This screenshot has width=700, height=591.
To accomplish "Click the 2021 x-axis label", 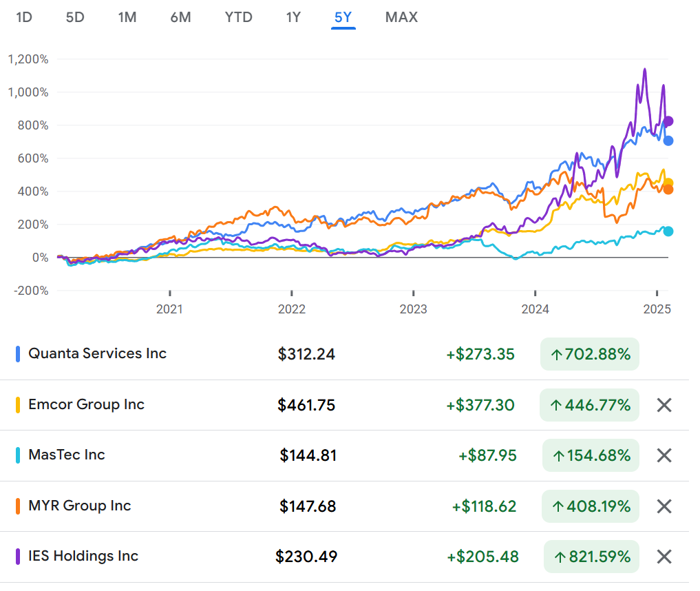I will click(169, 309).
